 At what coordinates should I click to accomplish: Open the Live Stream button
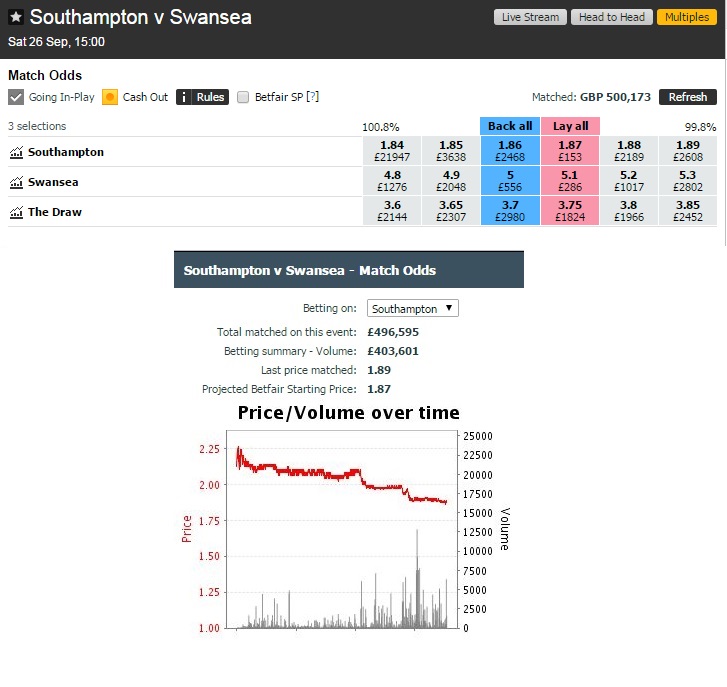click(x=530, y=17)
